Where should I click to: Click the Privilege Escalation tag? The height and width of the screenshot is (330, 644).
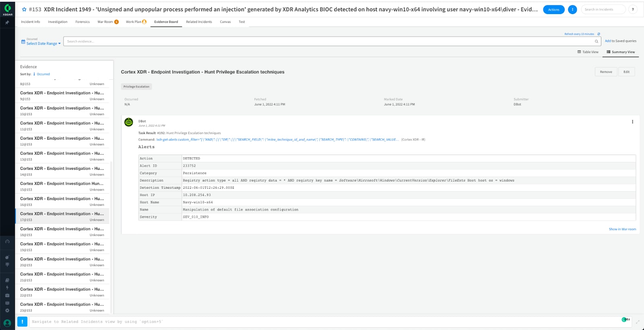136,87
